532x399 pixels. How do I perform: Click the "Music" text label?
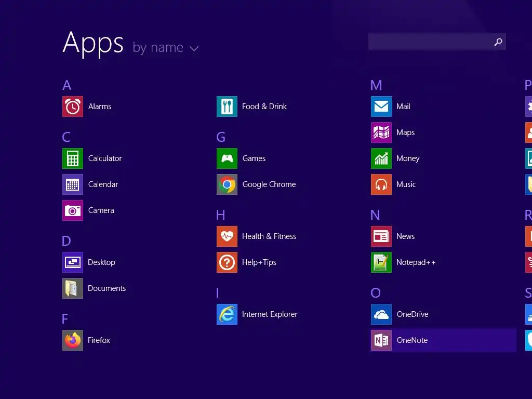[406, 184]
